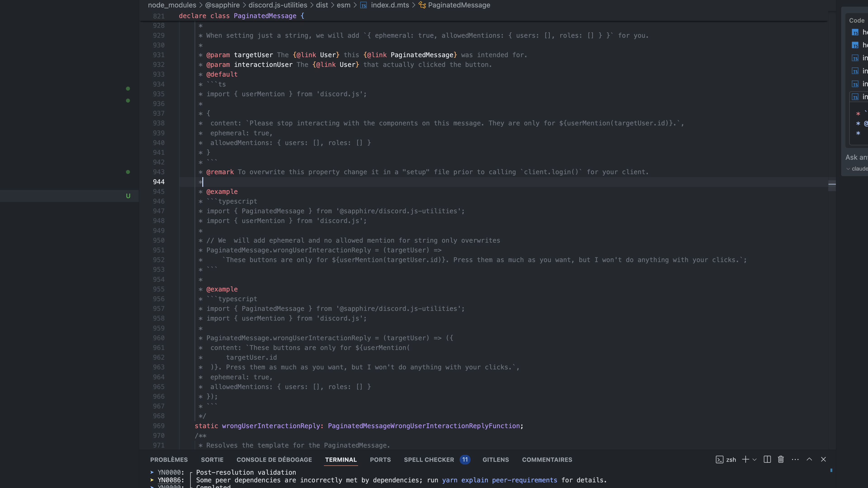Click the @default tag on line 933

coord(222,74)
